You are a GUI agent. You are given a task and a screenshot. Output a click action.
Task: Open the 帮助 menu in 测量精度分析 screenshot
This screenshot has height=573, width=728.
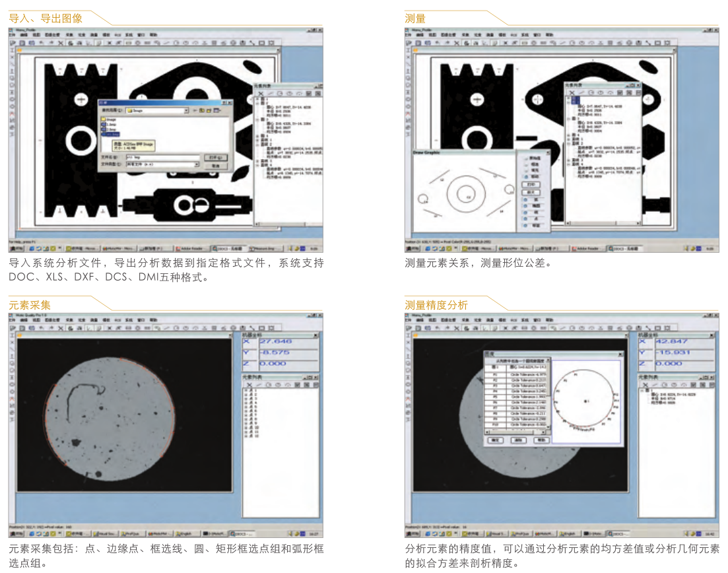click(548, 320)
